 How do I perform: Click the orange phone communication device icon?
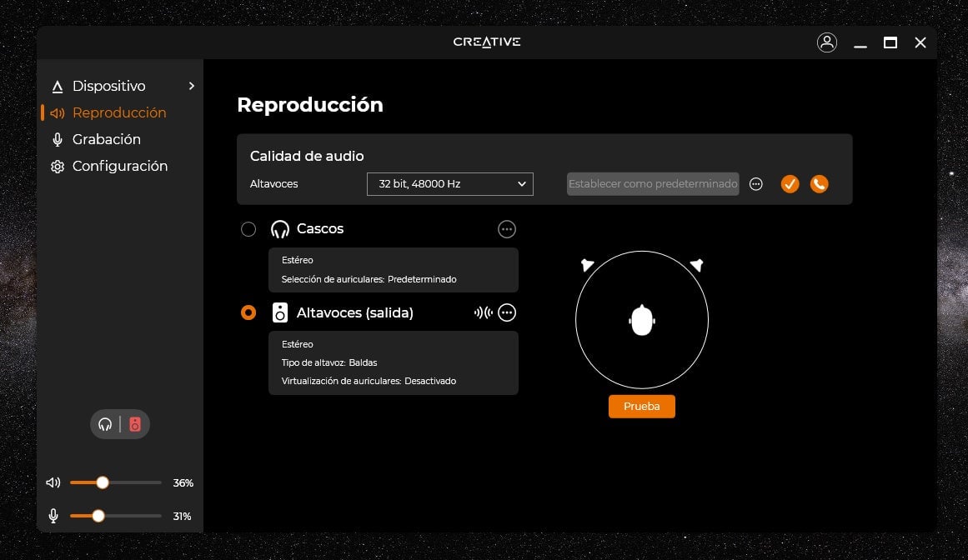pos(820,184)
